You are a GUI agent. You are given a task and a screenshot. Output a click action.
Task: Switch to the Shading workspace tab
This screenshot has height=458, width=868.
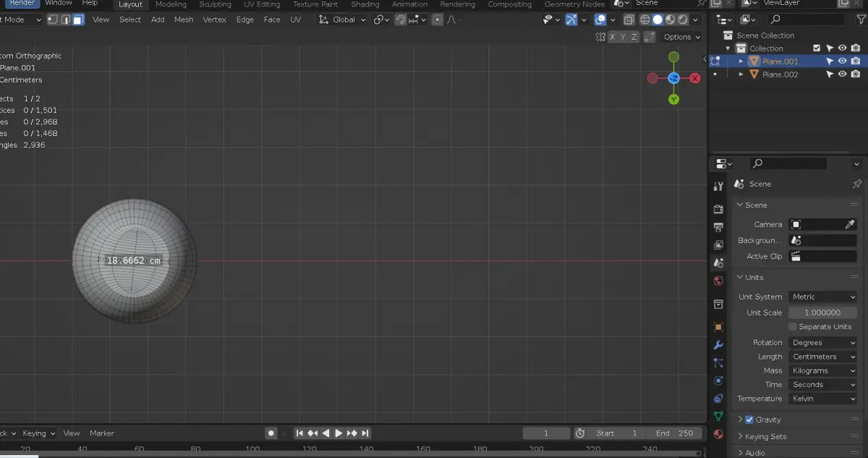coord(365,4)
